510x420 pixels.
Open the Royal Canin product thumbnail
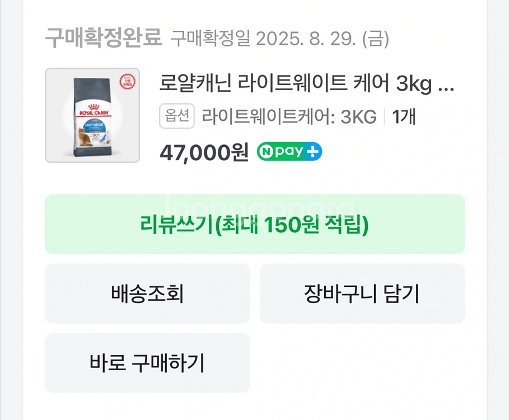(92, 115)
